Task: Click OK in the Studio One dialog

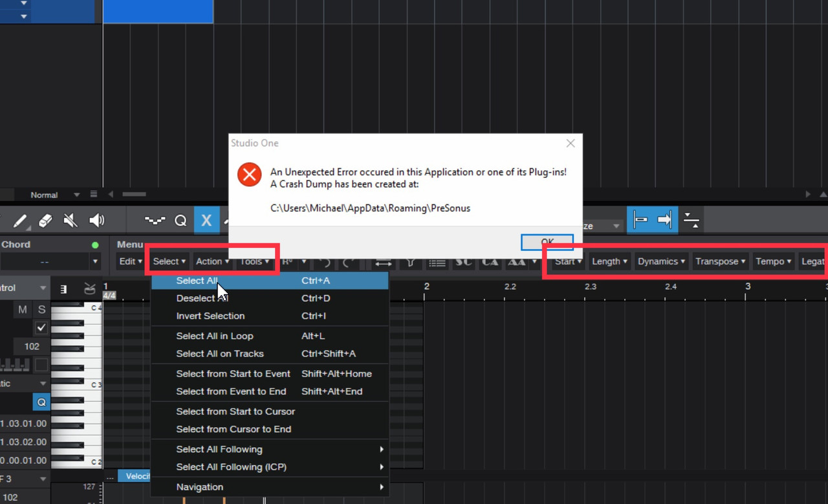Action: click(547, 242)
